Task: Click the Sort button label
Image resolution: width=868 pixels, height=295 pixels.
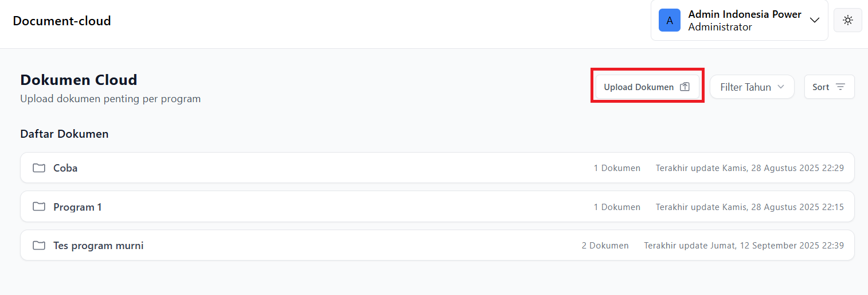Action: click(821, 87)
